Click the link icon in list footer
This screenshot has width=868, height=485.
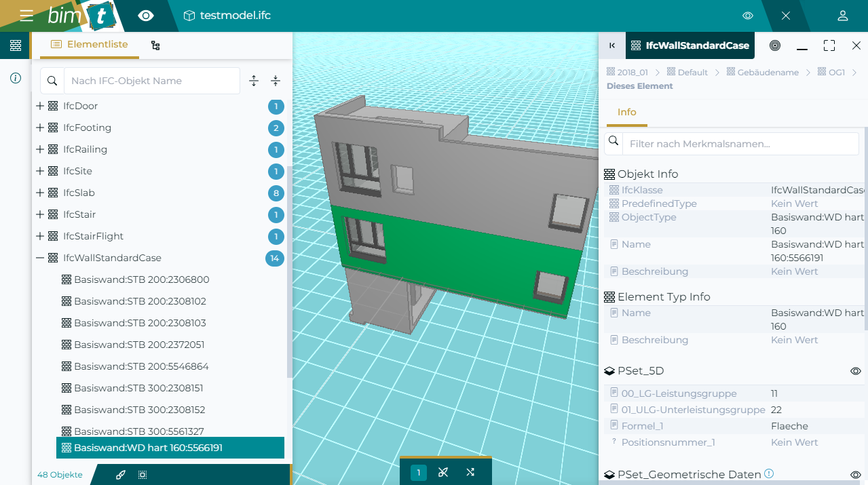[x=121, y=475]
